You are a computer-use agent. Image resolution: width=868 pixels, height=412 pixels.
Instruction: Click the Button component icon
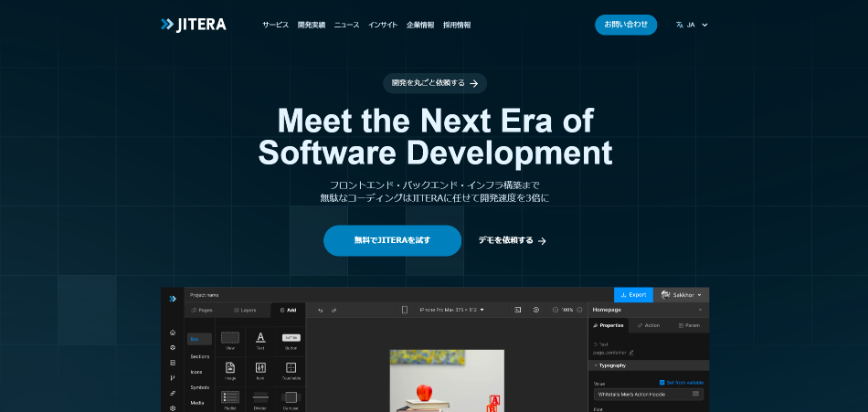pyautogui.click(x=291, y=338)
